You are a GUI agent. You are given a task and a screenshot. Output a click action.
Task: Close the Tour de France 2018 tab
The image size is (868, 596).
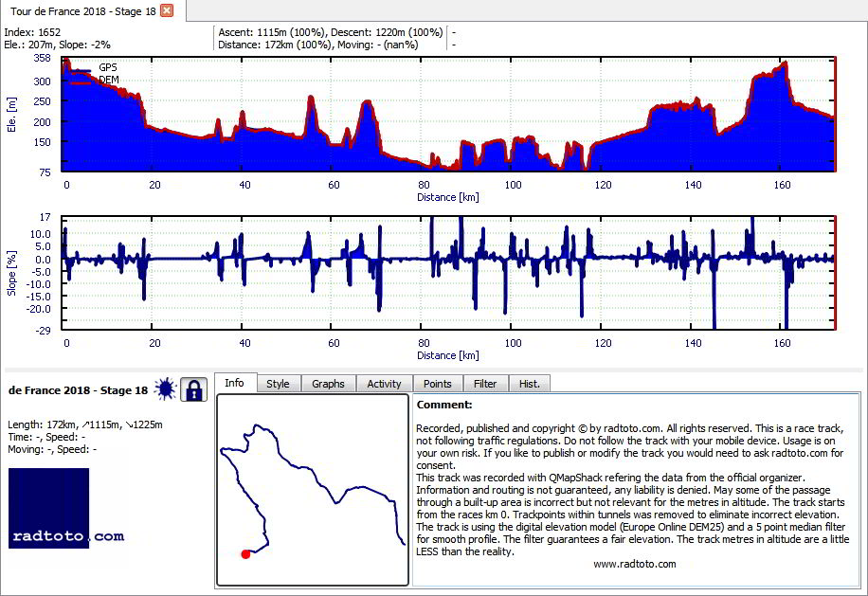167,10
